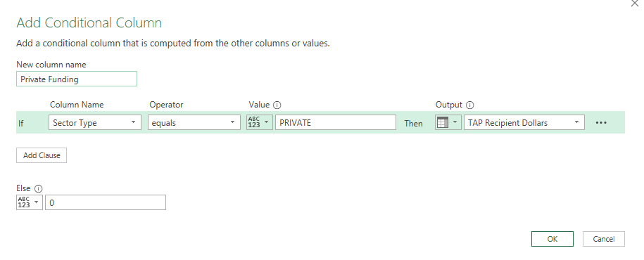Open the Sector Type column dropdown
644x260 pixels.
[95, 122]
